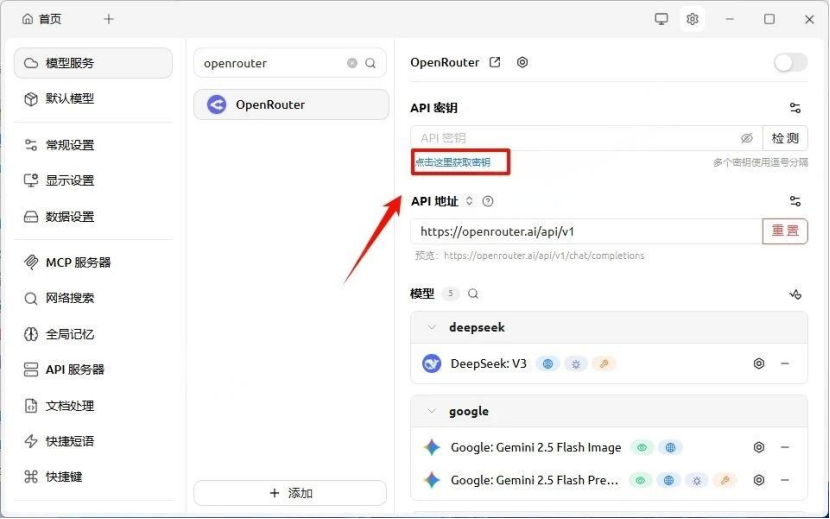Click Gemini 2.5 Flash Image globe tag

671,448
